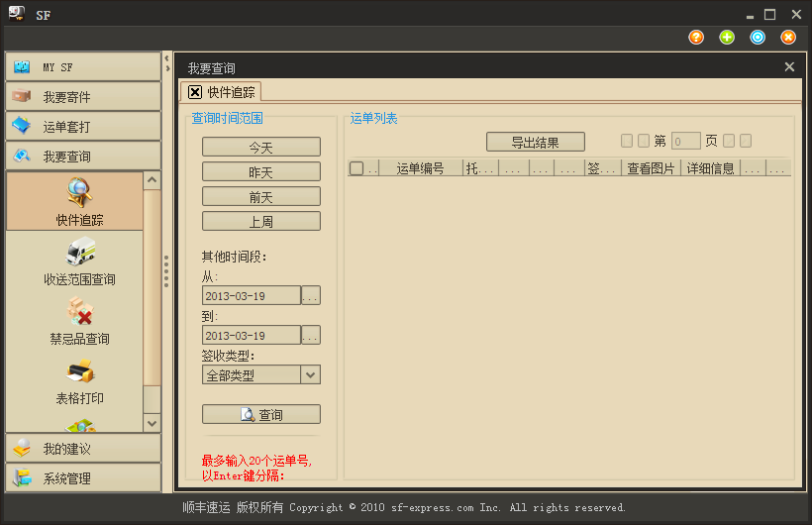
Task: Click the previous page navigation button
Action: (644, 141)
